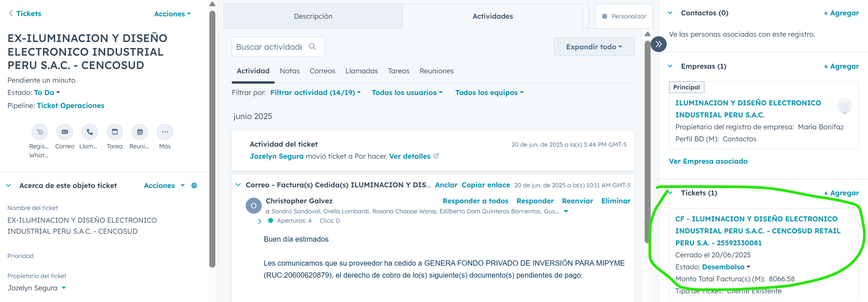
Task: Add a company with + Agregar
Action: click(x=841, y=66)
